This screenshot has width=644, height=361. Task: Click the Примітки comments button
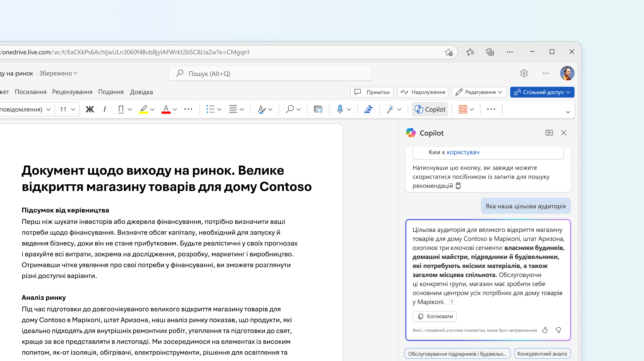click(x=372, y=92)
